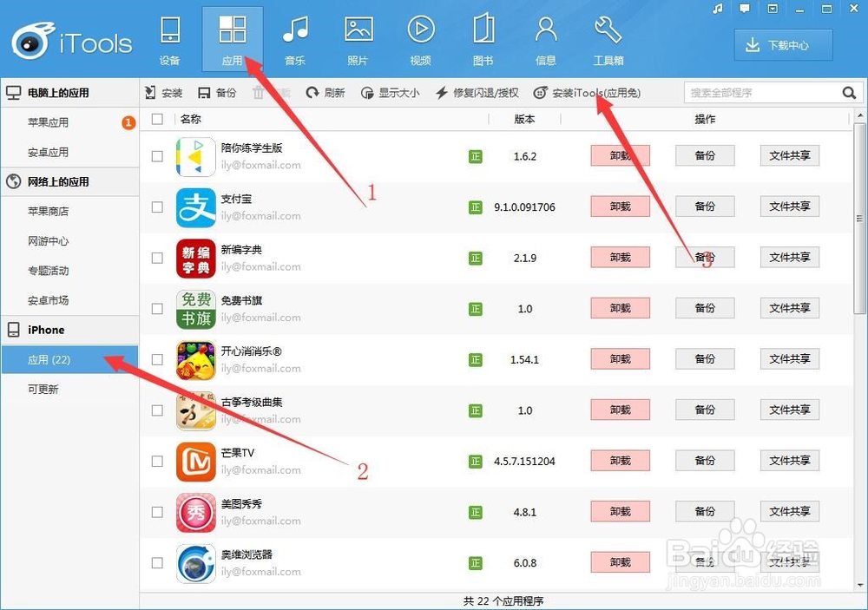Image resolution: width=868 pixels, height=610 pixels.
Task: Back up 支付宝 with 备份 button
Action: click(x=705, y=207)
